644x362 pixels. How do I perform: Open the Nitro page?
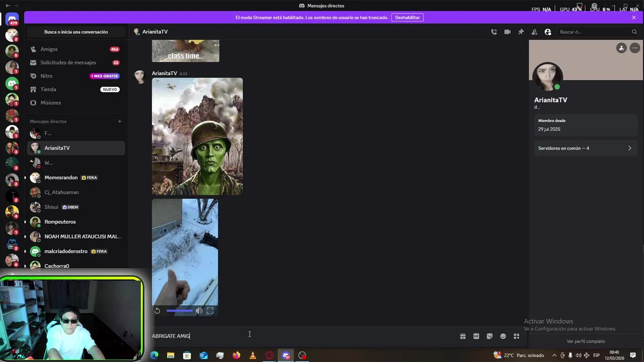[76, 76]
